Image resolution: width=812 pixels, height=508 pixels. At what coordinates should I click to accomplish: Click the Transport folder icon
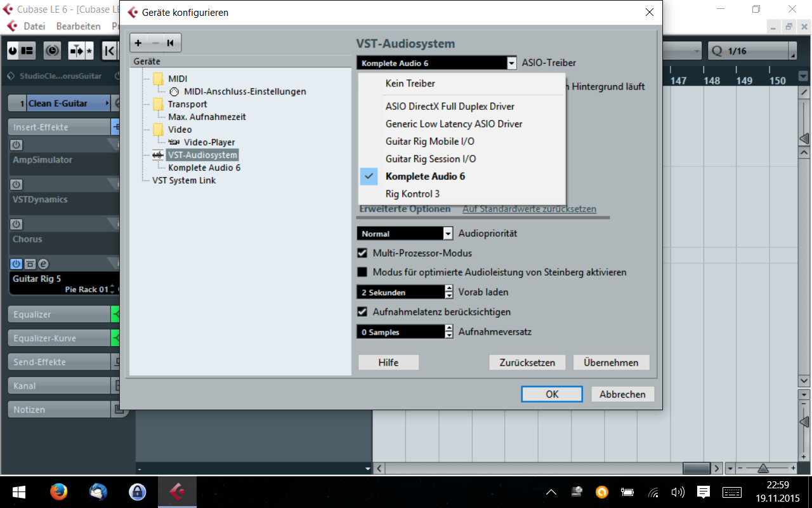coord(158,104)
